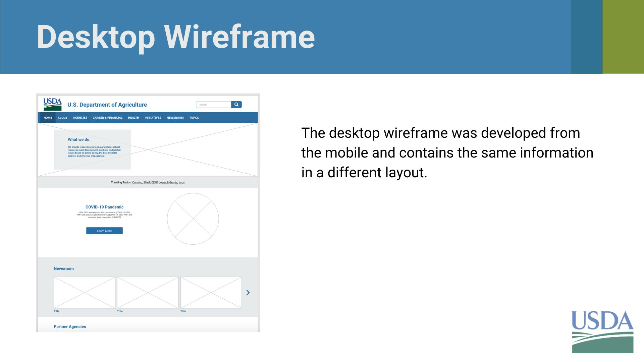
Task: Click the Jobs trending topic link
Action: pyautogui.click(x=181, y=183)
